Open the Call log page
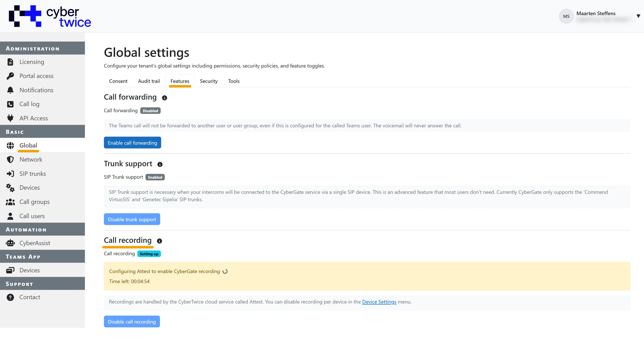644x339 pixels. (43, 104)
